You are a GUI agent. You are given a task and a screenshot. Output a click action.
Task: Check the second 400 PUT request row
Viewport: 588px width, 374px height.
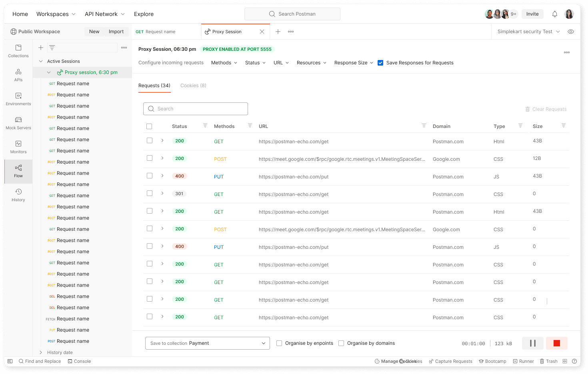150,246
